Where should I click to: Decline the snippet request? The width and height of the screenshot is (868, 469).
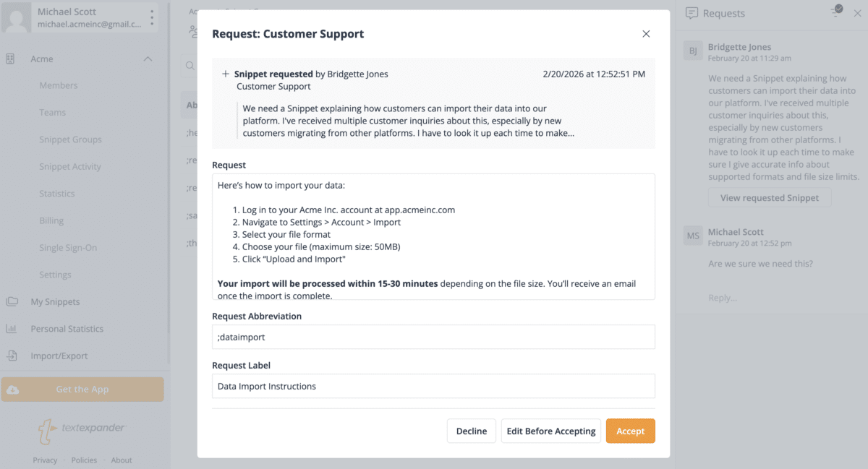(x=471, y=431)
